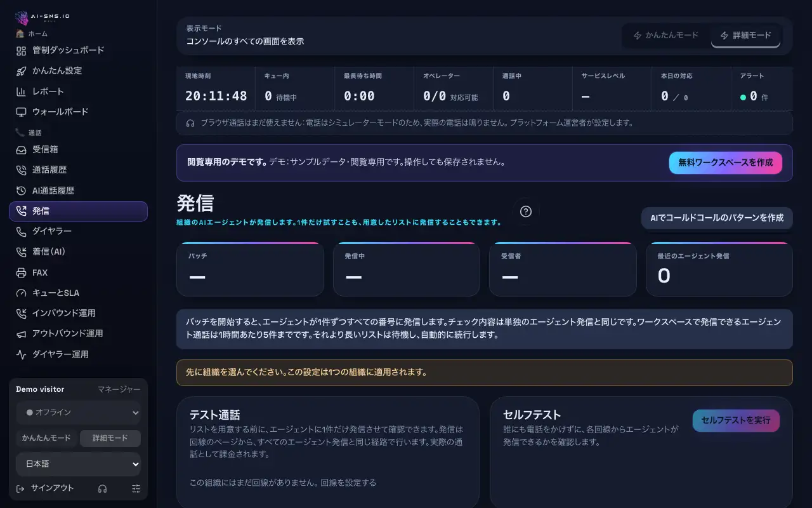This screenshot has width=812, height=508.
Task: Select 詳細モード in the sidebar user panel
Action: [110, 438]
